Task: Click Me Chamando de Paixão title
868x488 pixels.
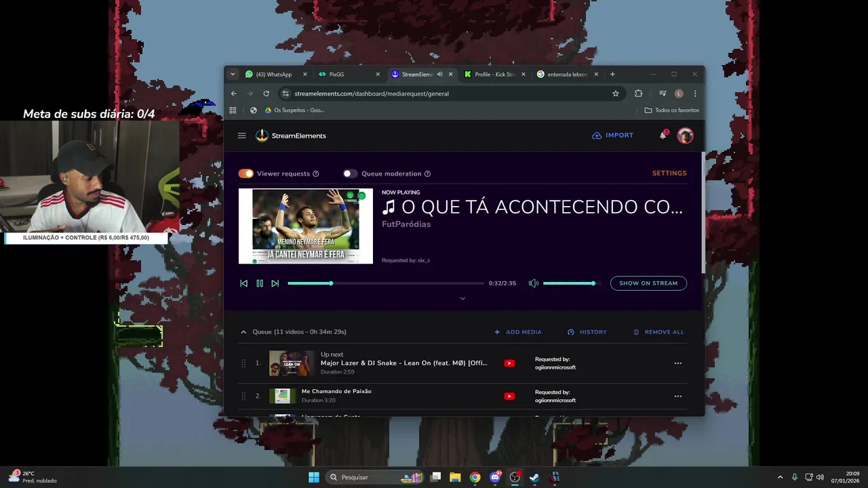Action: (x=336, y=391)
